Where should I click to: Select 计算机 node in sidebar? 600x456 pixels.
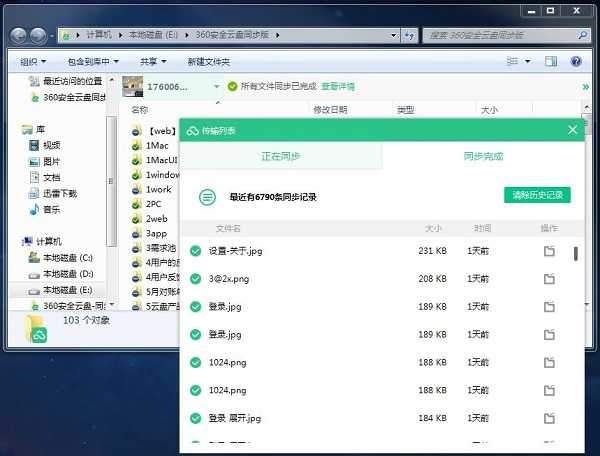(x=42, y=241)
